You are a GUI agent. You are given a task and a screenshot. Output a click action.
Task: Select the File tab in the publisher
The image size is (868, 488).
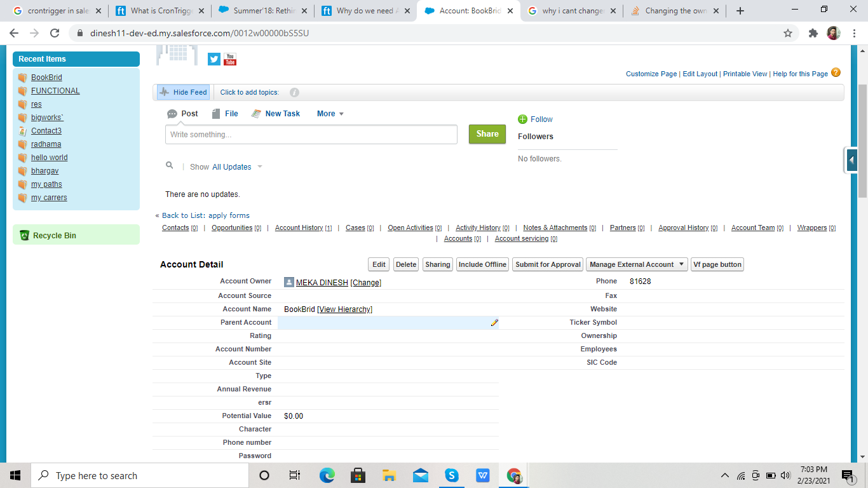tap(225, 114)
